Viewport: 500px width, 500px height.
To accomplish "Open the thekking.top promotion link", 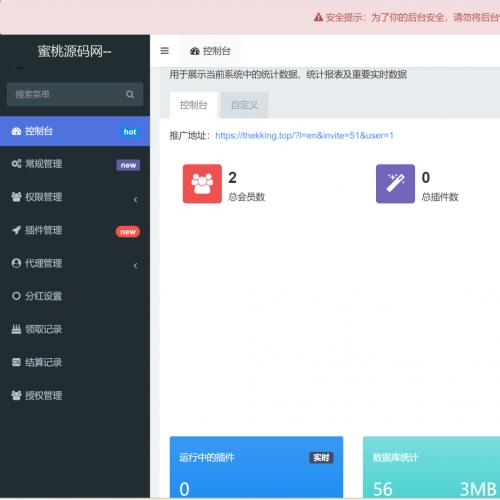I will (x=304, y=136).
